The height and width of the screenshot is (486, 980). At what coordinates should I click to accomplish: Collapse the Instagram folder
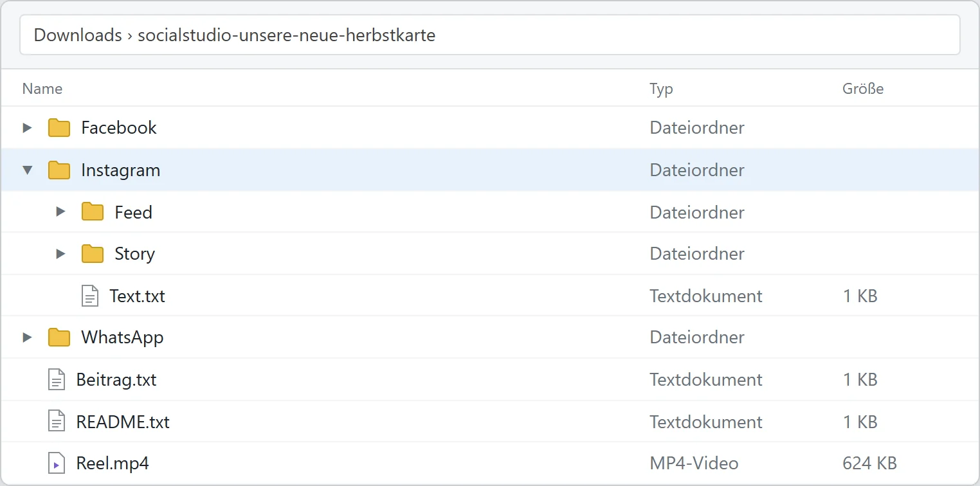click(27, 170)
